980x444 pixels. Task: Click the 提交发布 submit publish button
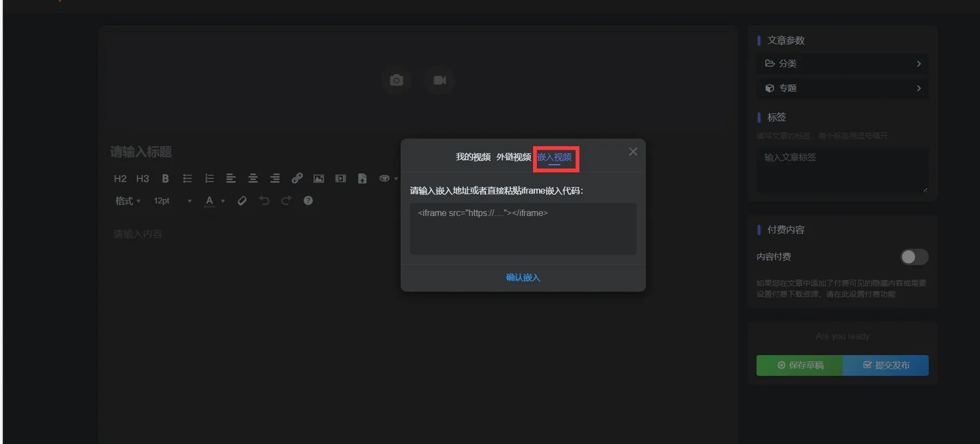tap(886, 365)
